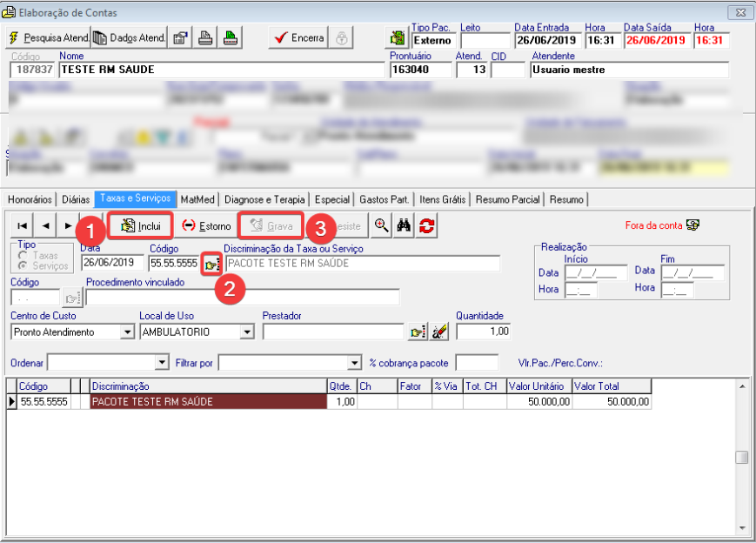The width and height of the screenshot is (756, 543).
Task: Click Realização Fim Hora field
Action: 678,291
